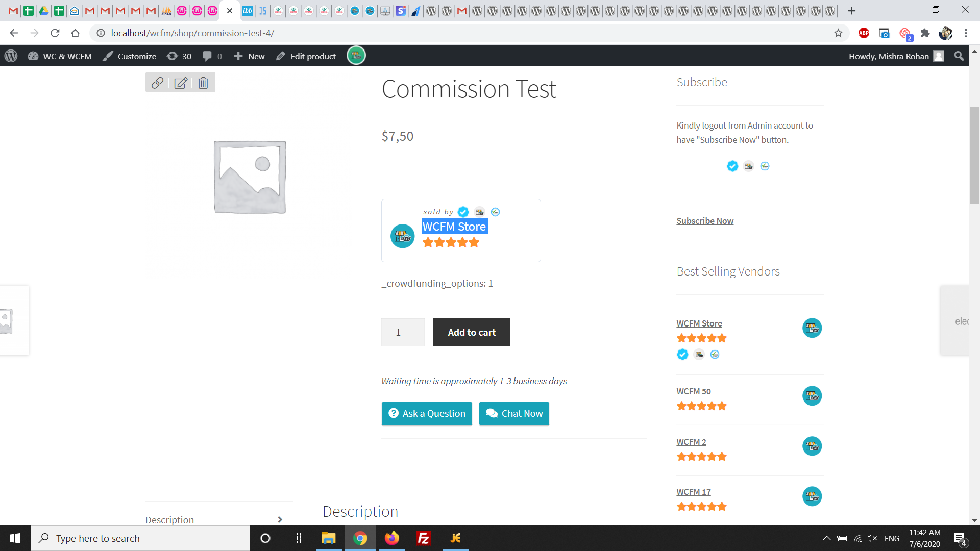This screenshot has width=980, height=551.
Task: Click the WCFM 50 vendor logo
Action: coord(812,396)
